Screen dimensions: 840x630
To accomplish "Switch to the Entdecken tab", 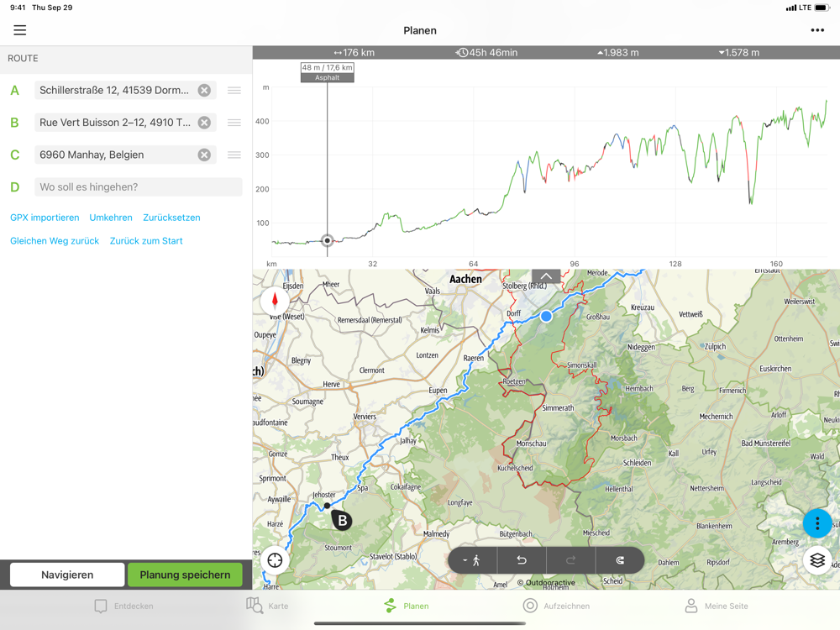I will click(x=123, y=606).
